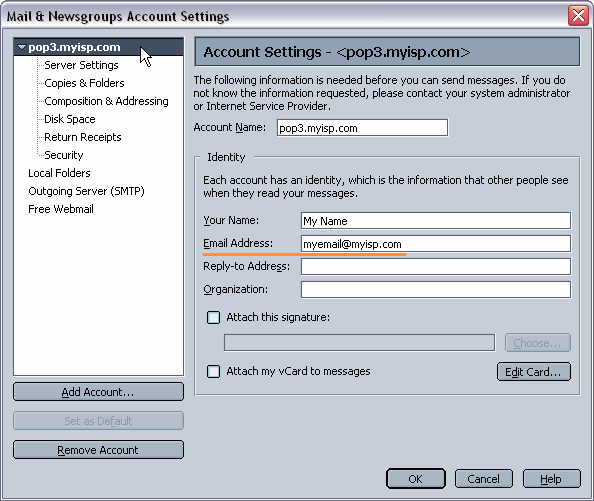
Task: Open Outgoing Server (SMTP) settings
Action: tap(86, 191)
